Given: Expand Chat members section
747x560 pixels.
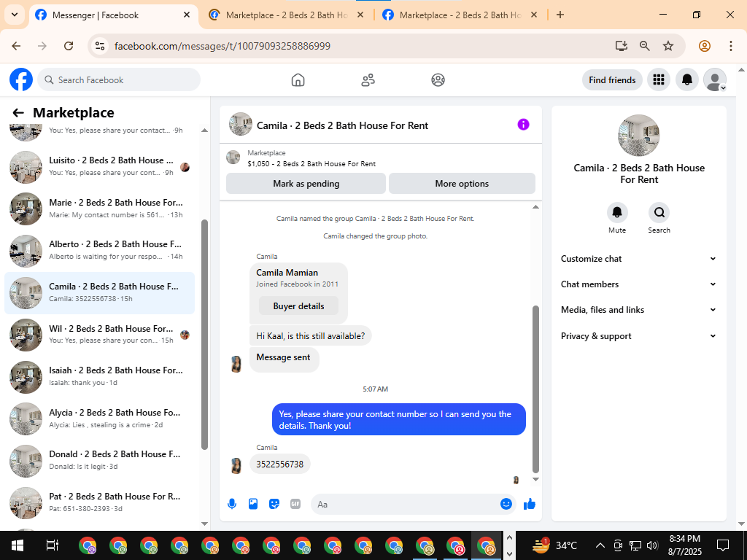Looking at the screenshot, I should click(638, 284).
